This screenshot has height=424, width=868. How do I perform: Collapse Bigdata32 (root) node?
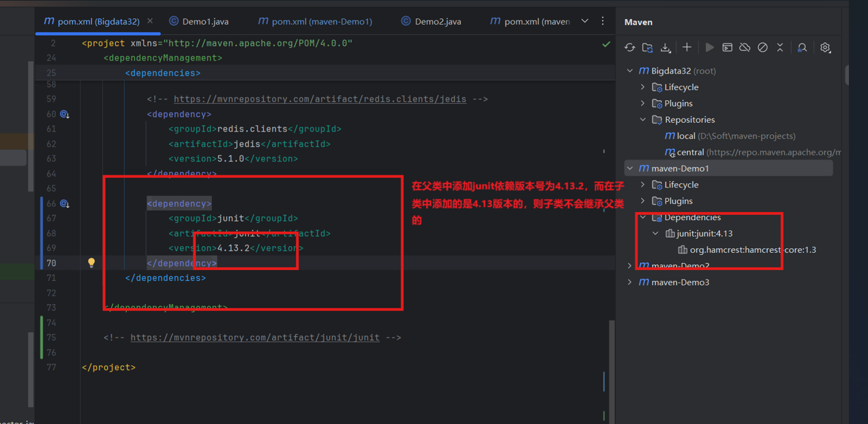(x=630, y=71)
